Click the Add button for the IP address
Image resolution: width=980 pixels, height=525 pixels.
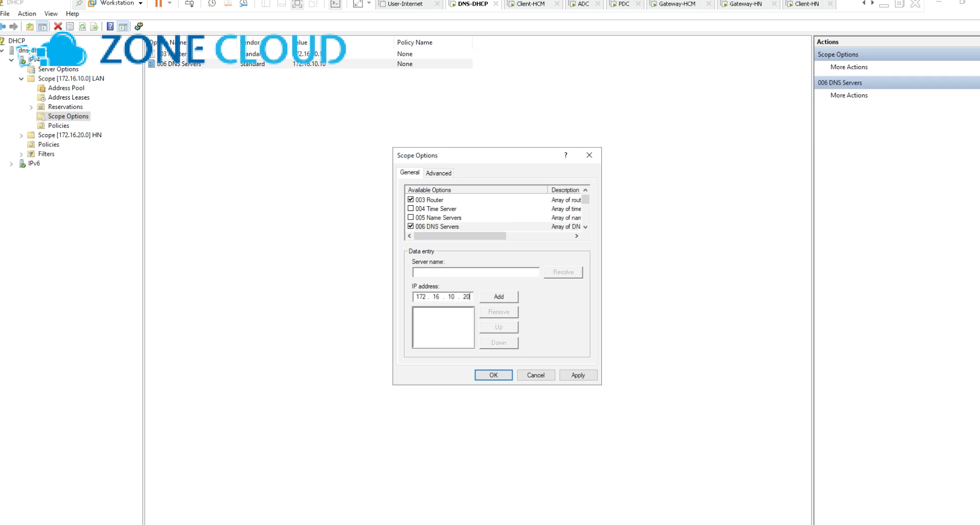click(499, 297)
